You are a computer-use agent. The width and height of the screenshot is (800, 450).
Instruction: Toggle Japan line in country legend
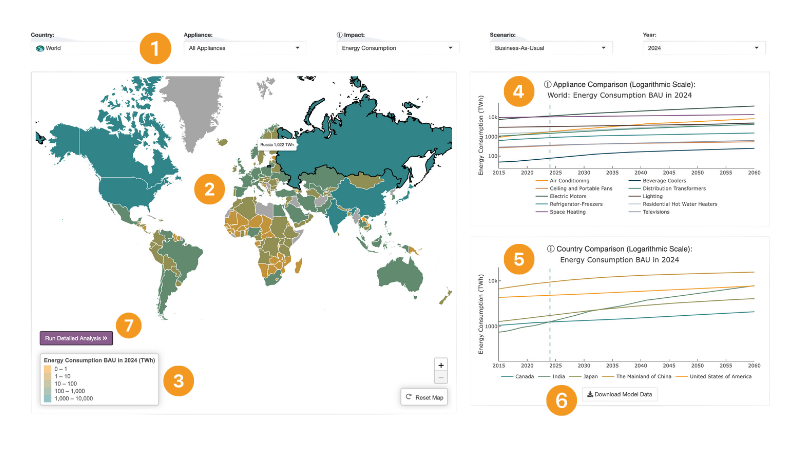coord(584,377)
